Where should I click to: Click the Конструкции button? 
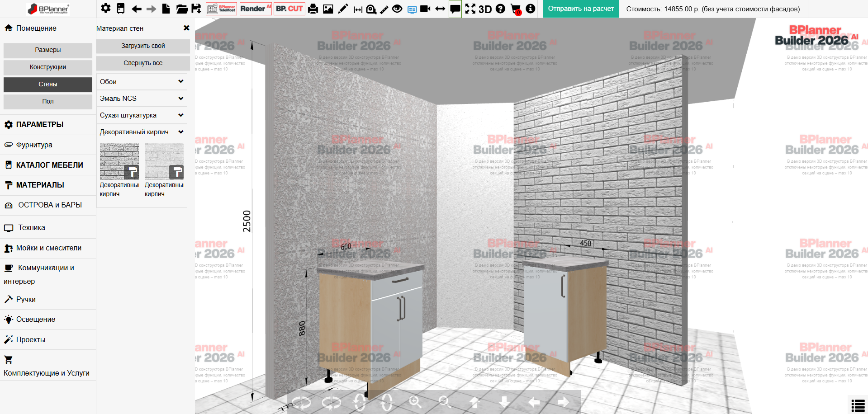(48, 67)
